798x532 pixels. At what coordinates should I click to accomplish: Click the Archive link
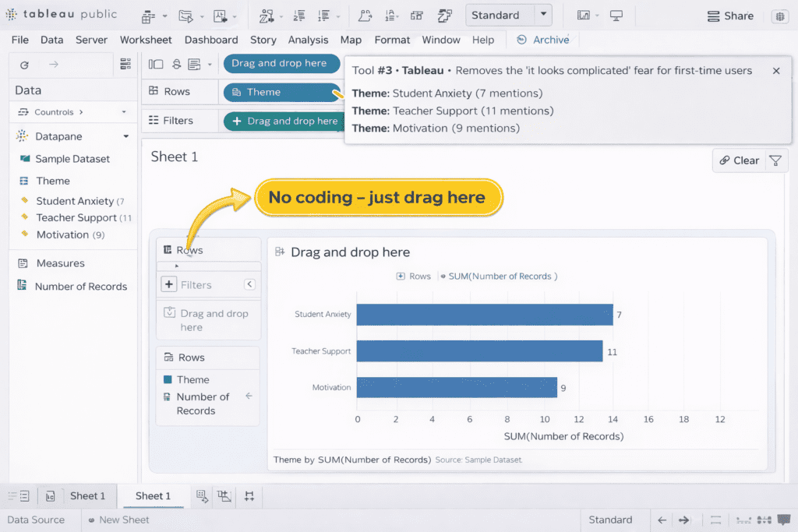543,40
